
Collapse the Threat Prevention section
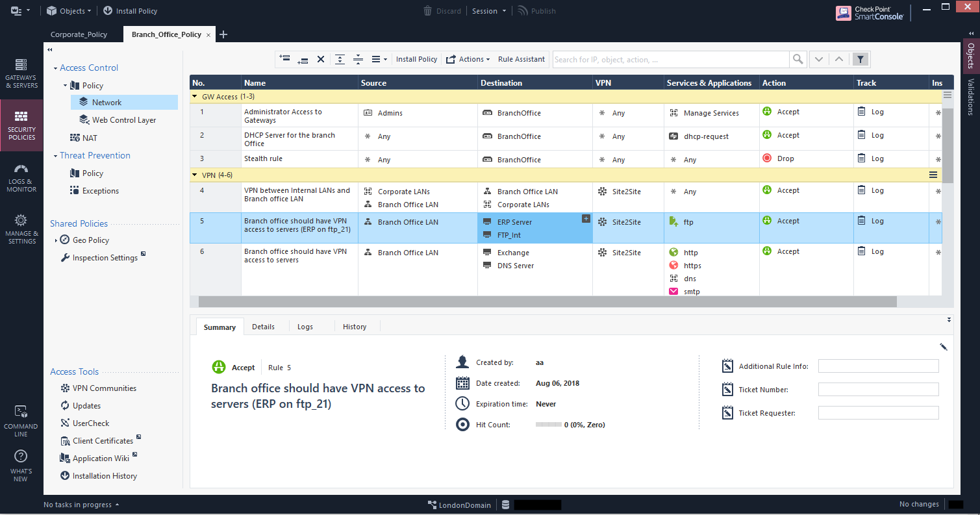click(55, 156)
